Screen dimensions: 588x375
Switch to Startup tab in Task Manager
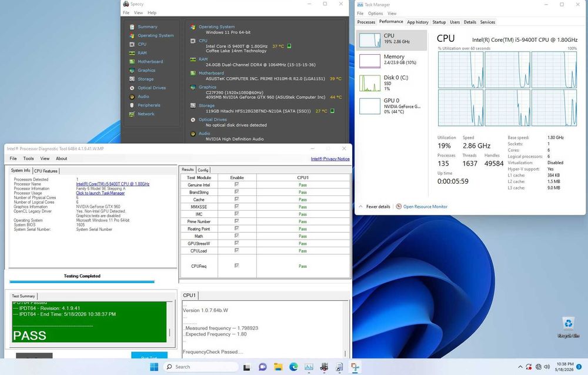coord(439,22)
